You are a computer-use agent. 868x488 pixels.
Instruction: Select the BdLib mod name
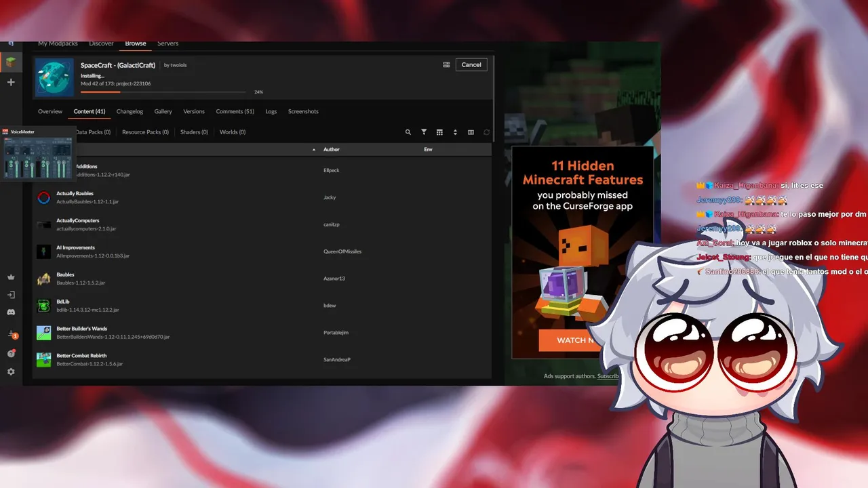click(x=63, y=302)
